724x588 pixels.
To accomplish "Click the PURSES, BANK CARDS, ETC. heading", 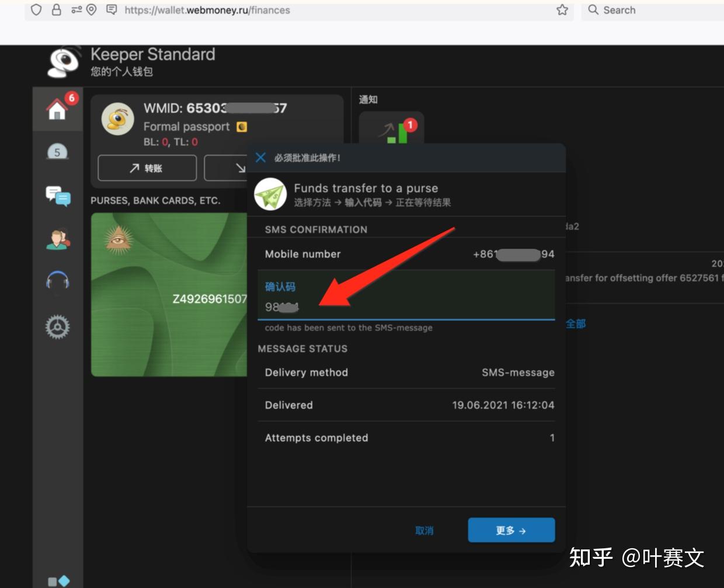I will (155, 200).
